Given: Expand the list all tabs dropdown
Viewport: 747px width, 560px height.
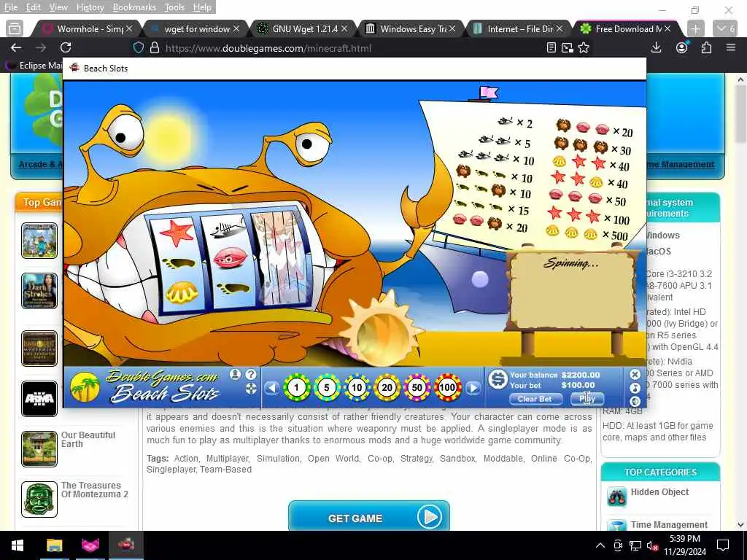Looking at the screenshot, I should pyautogui.click(x=726, y=29).
